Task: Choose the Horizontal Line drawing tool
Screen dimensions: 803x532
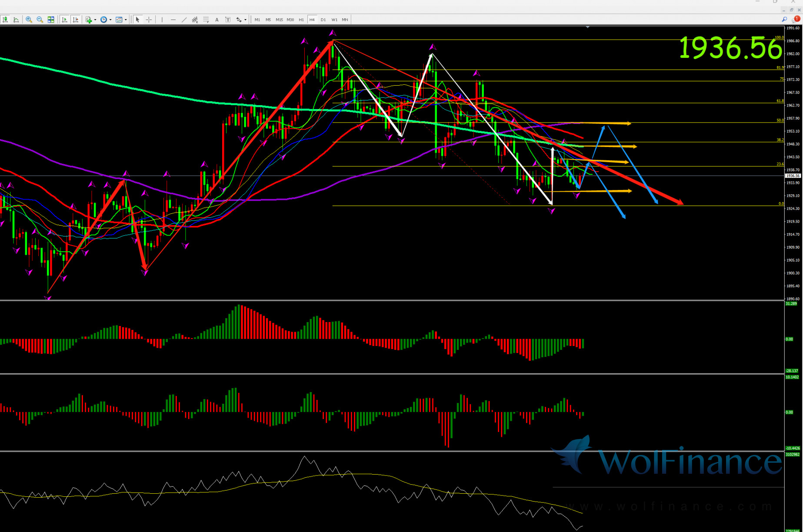Action: pos(173,20)
